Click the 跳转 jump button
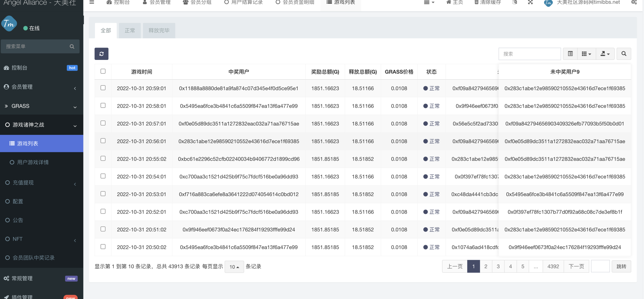 (x=621, y=266)
